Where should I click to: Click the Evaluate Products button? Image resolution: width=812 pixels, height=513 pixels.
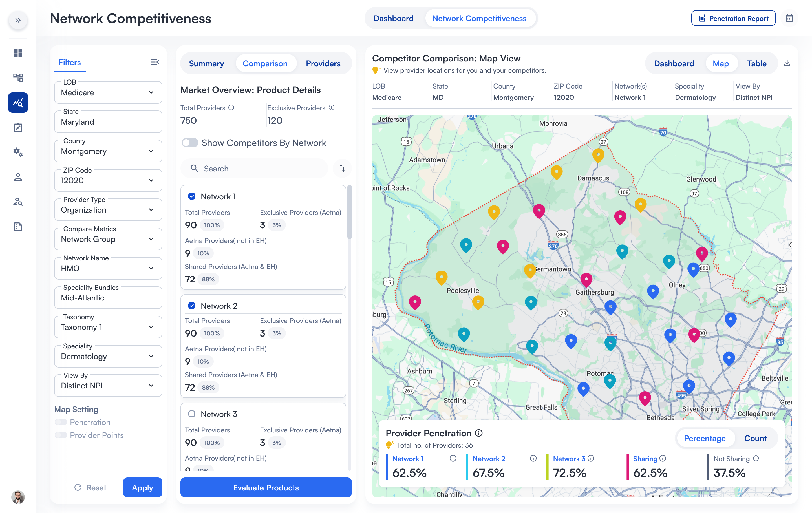266,487
